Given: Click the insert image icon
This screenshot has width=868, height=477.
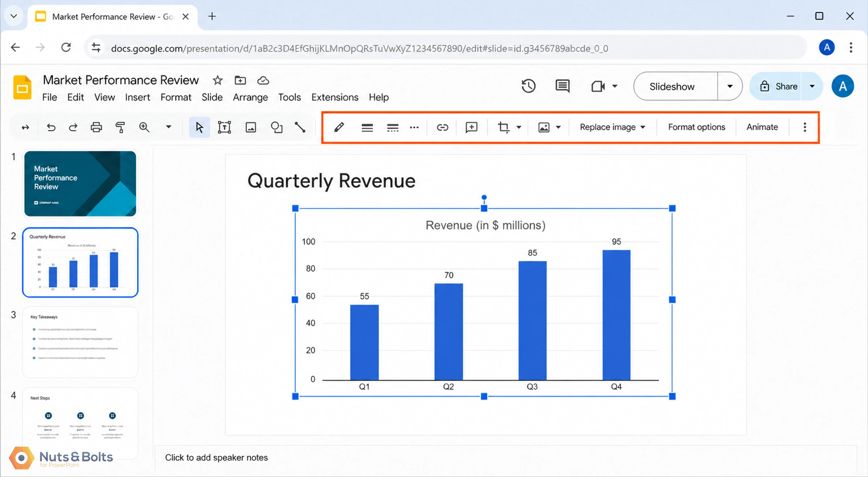Looking at the screenshot, I should [x=251, y=127].
